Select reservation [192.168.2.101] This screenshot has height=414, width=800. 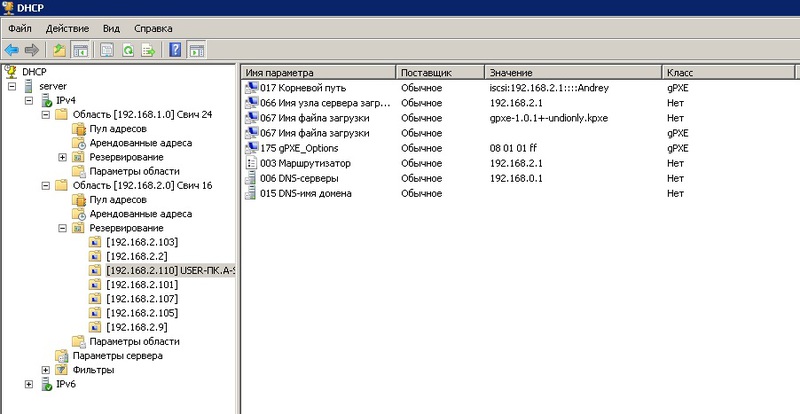(142, 285)
